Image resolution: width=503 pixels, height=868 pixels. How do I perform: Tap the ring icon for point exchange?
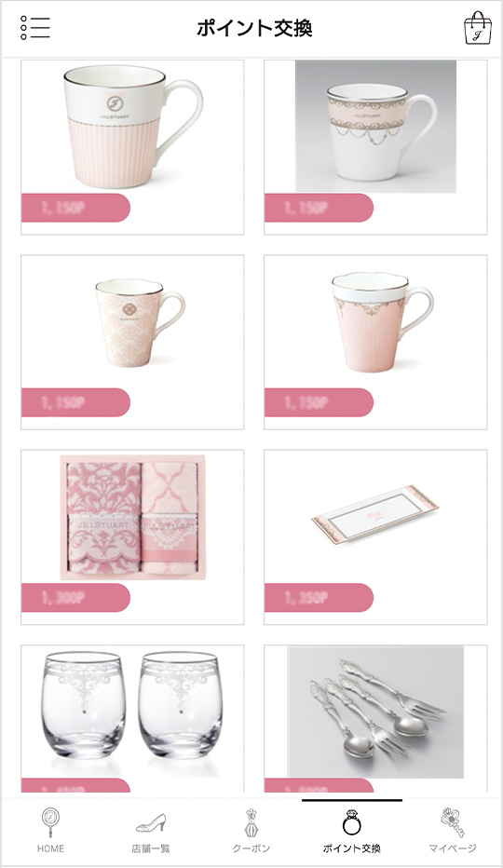[352, 822]
